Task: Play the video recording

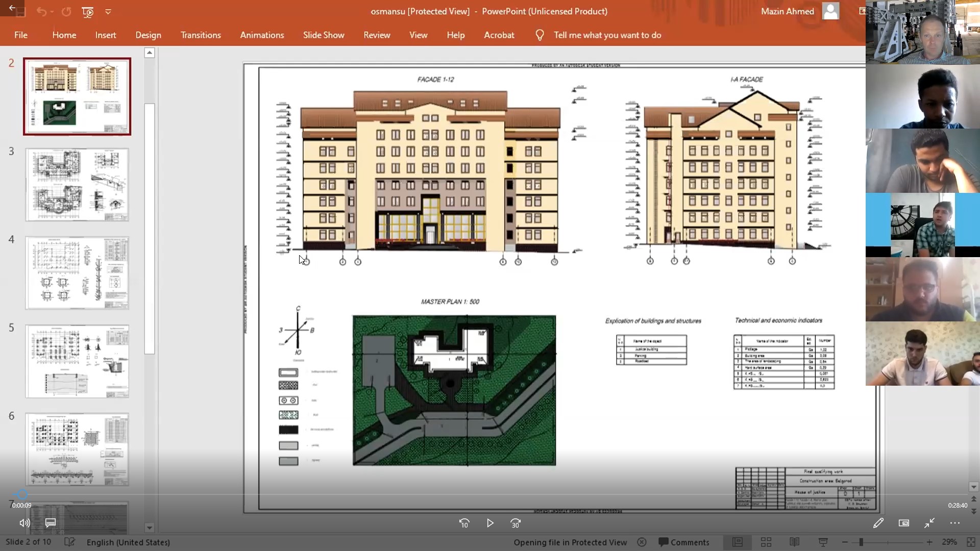Action: [490, 523]
